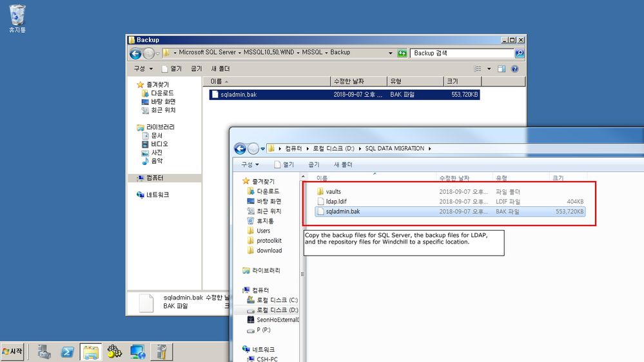Click 열기 in front window toolbar
The height and width of the screenshot is (362, 644).
tap(284, 165)
